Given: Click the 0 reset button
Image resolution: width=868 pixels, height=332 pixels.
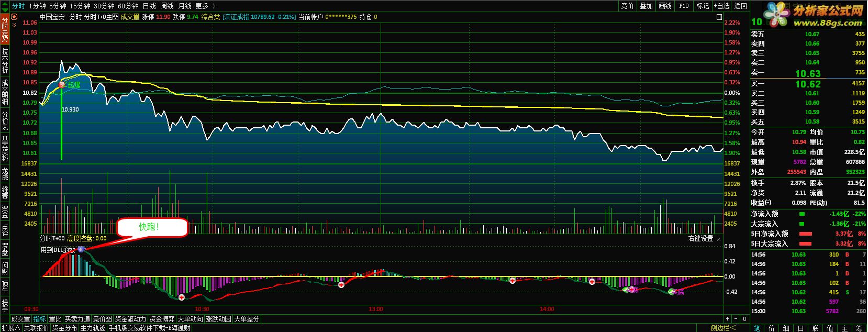Looking at the screenshot, I should (x=745, y=319).
